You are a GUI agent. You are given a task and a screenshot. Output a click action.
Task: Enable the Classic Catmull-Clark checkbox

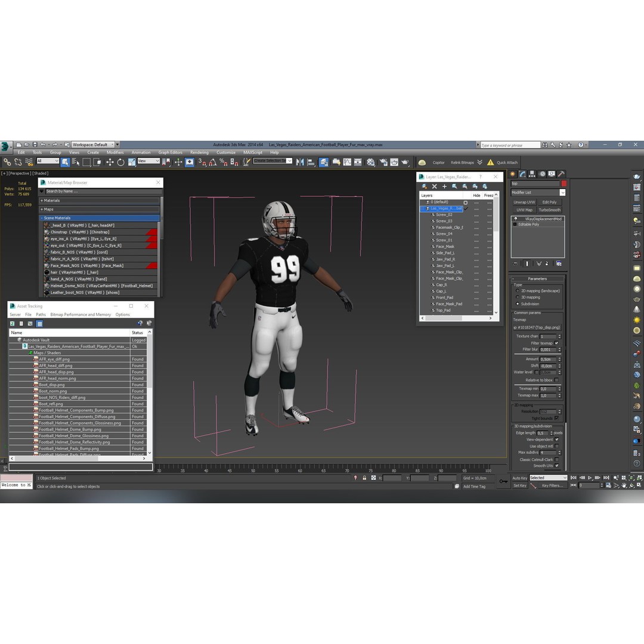(556, 460)
